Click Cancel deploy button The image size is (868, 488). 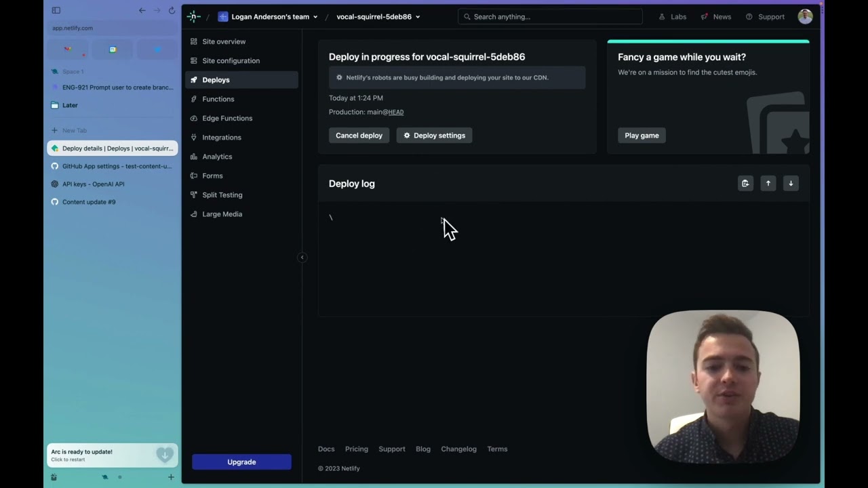(x=359, y=136)
